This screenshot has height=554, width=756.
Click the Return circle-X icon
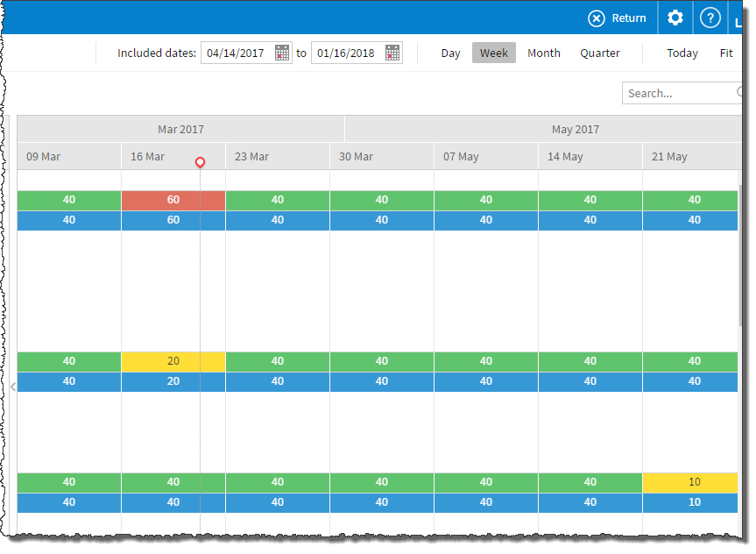[597, 18]
